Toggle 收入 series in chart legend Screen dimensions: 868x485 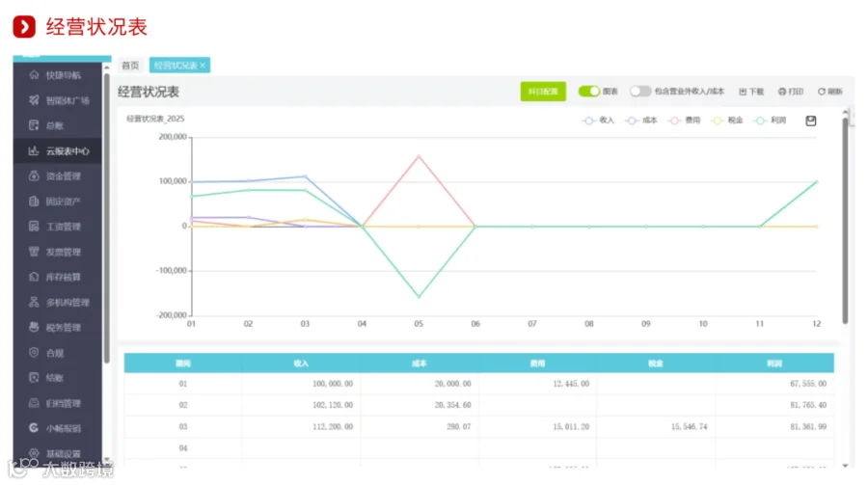598,121
